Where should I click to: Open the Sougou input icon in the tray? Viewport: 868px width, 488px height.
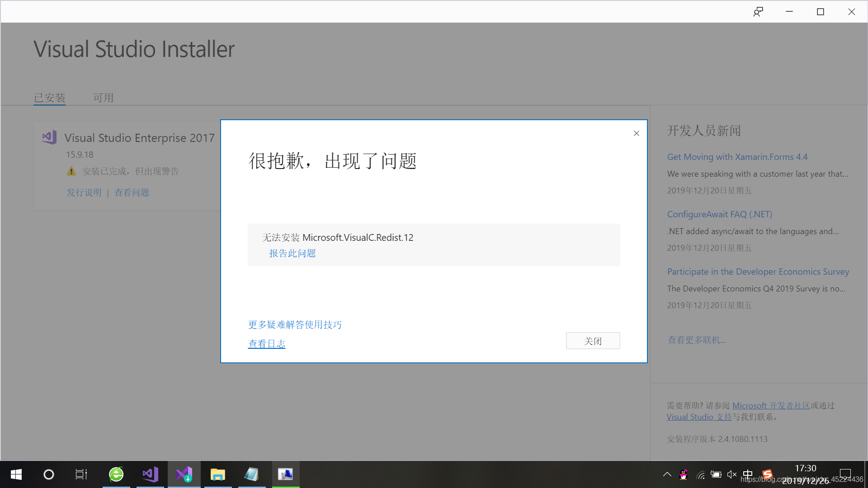tap(767, 474)
